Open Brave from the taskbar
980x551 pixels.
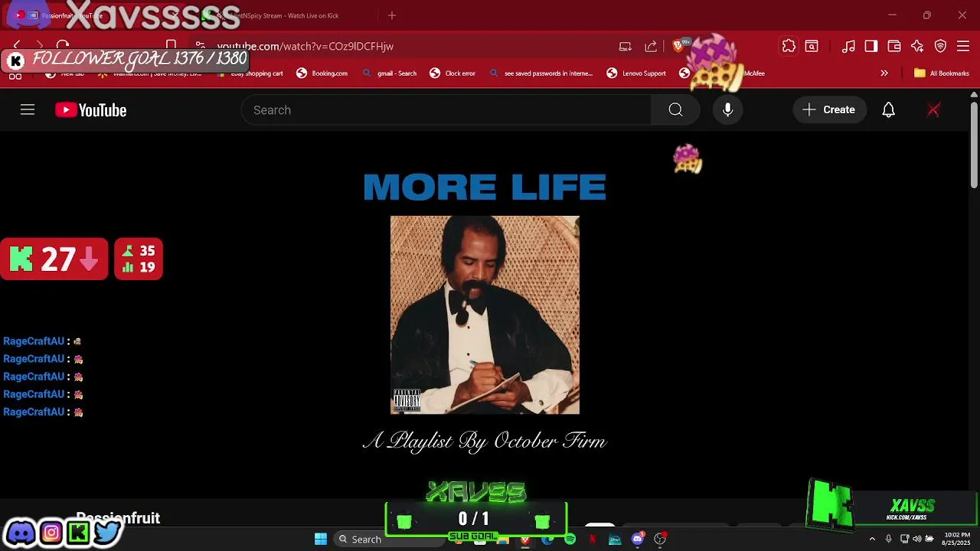(x=525, y=540)
